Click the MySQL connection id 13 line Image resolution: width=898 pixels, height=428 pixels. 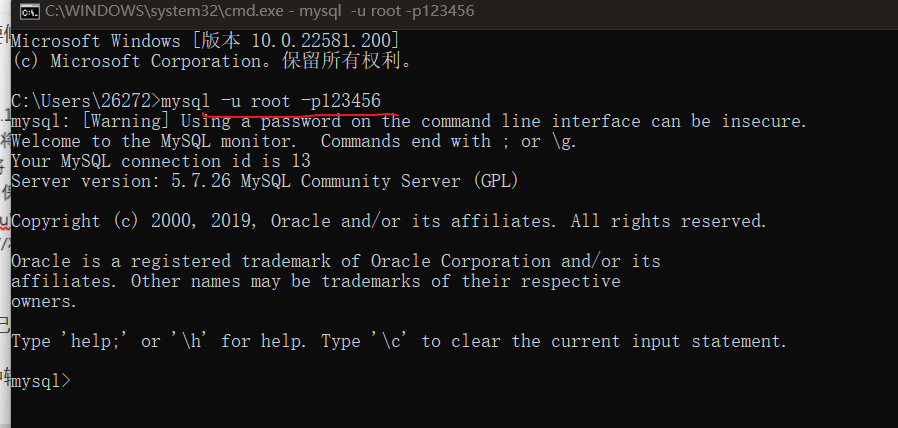click(x=160, y=161)
